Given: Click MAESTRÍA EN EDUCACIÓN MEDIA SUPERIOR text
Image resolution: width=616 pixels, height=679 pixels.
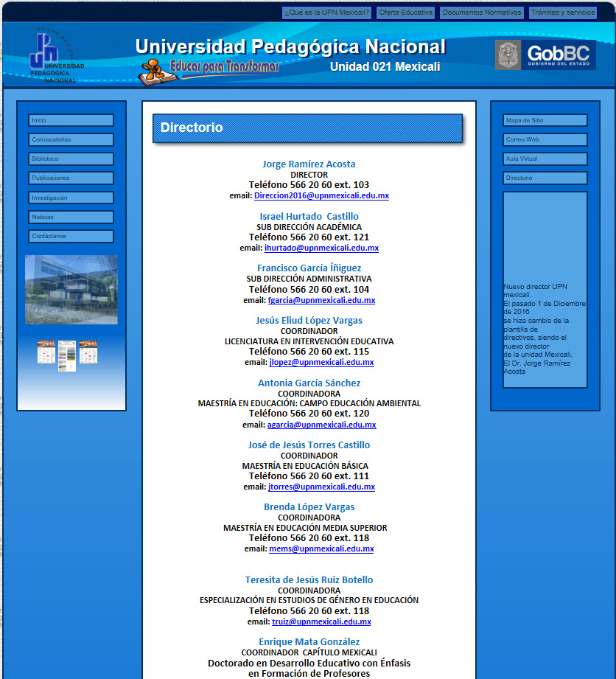Looking at the screenshot, I should [x=305, y=528].
